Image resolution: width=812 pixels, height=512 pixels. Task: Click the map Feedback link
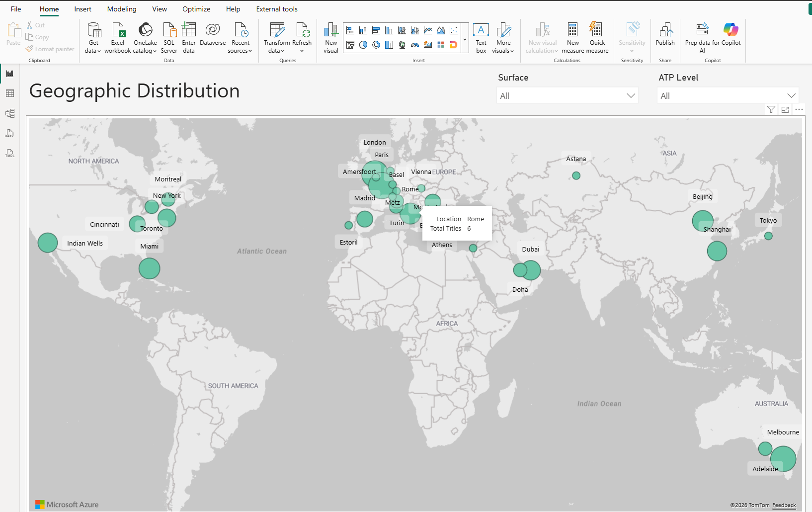coord(784,505)
